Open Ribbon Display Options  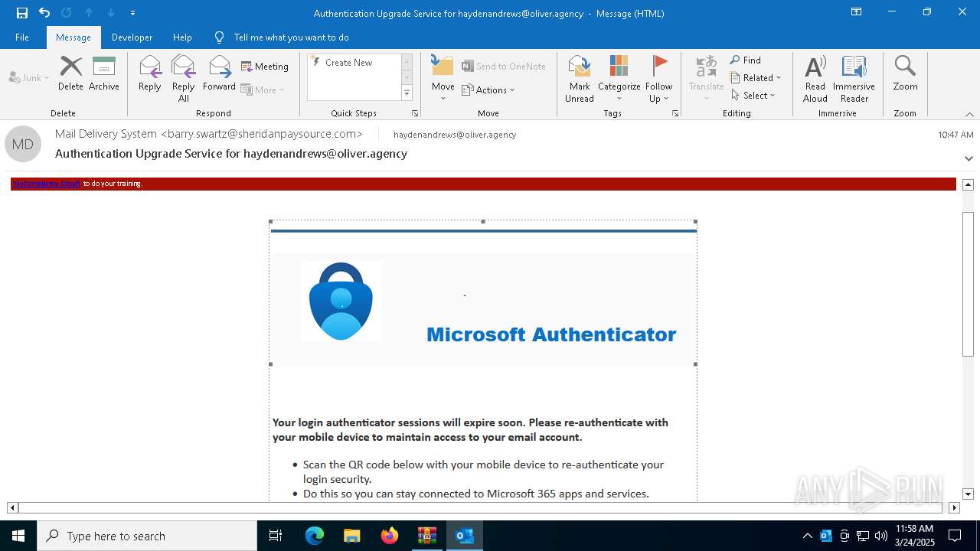click(x=856, y=12)
